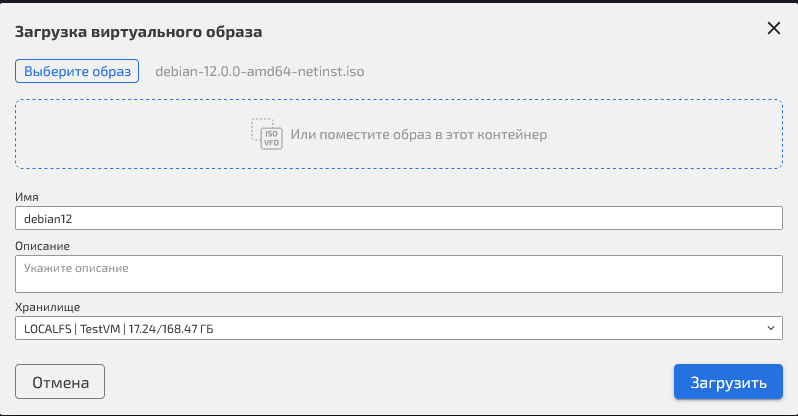The image size is (798, 416).
Task: Click the Хранилище field label
Action: (x=48, y=307)
